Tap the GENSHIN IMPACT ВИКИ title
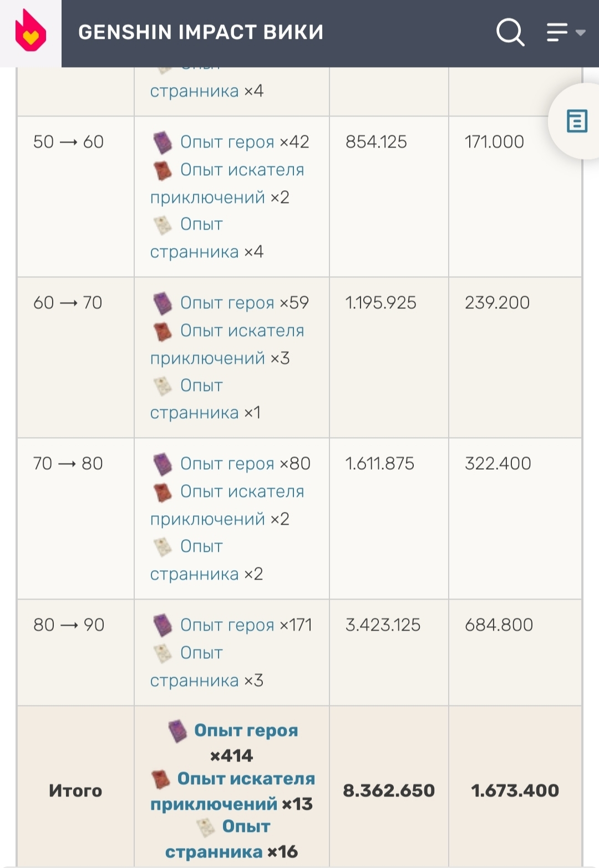Viewport: 599px width, 868px height. point(201,32)
